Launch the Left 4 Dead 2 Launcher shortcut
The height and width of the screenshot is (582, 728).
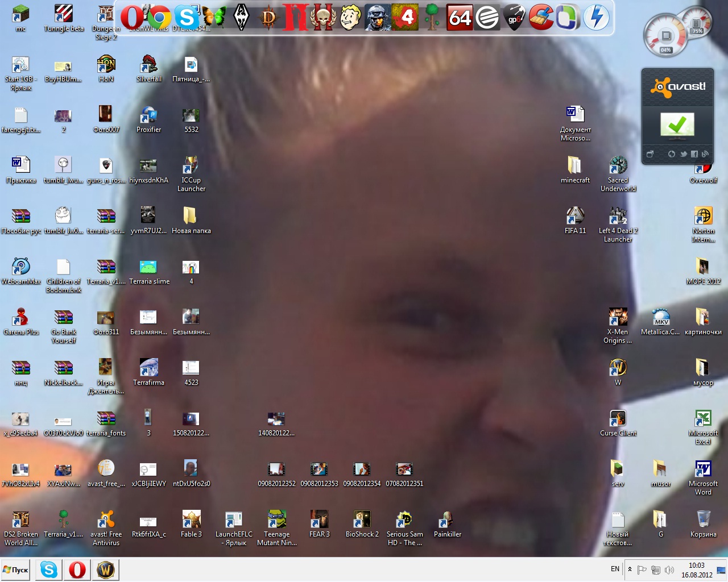[x=618, y=225]
